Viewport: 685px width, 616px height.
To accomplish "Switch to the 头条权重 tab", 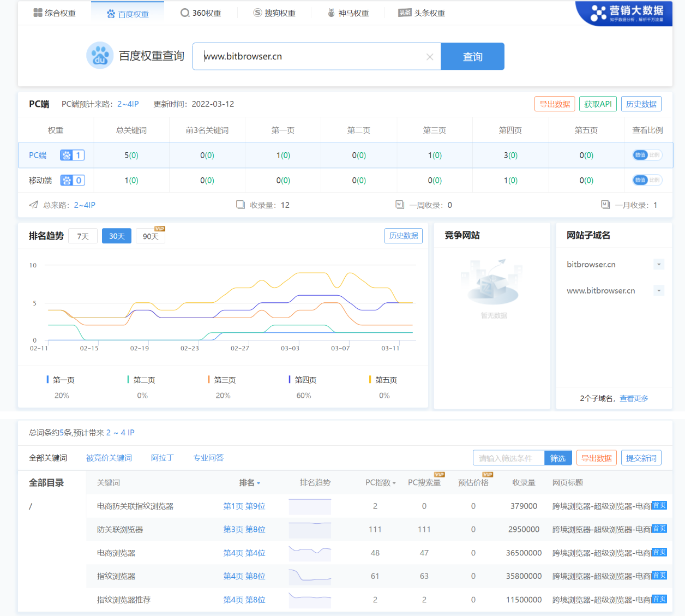I will tap(422, 13).
